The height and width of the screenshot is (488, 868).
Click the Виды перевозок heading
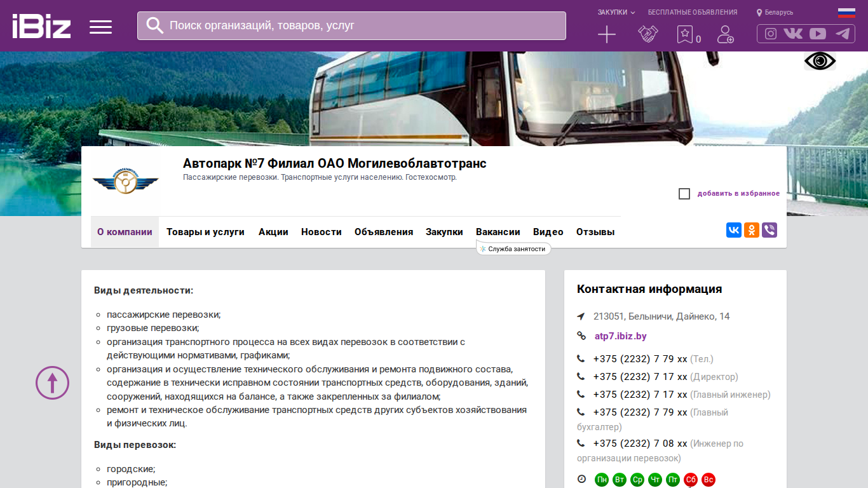(x=135, y=445)
